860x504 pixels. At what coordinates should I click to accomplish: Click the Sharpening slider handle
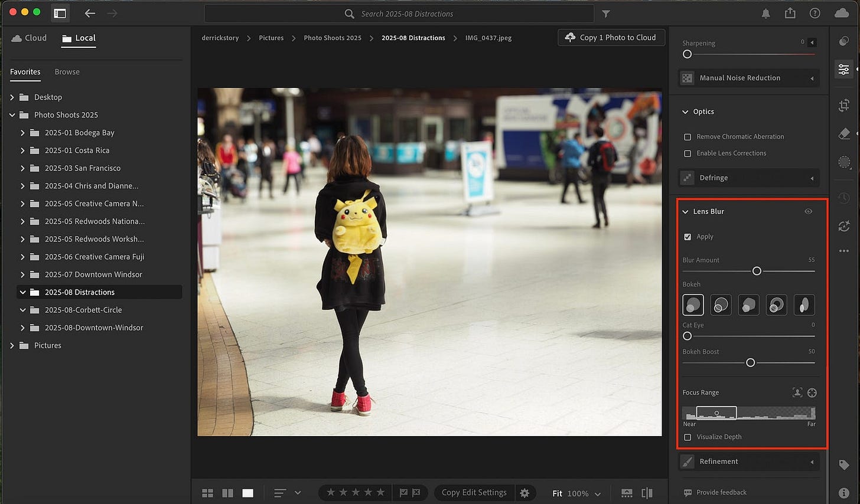coord(687,54)
